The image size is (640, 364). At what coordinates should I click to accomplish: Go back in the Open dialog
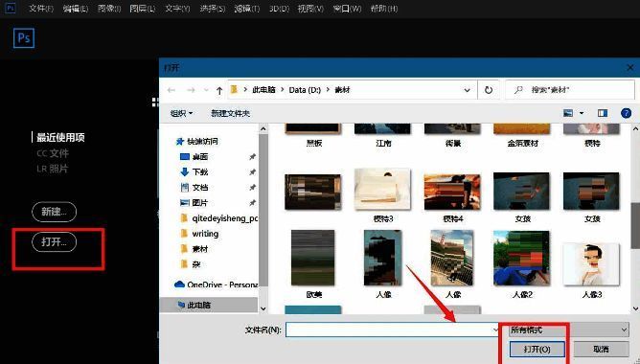171,90
